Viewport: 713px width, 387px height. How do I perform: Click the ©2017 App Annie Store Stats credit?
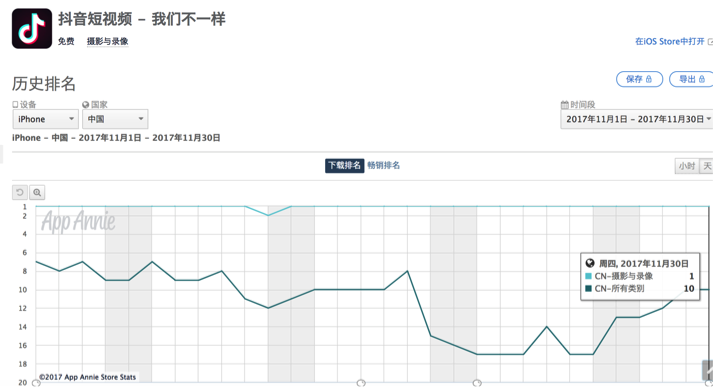click(x=87, y=377)
